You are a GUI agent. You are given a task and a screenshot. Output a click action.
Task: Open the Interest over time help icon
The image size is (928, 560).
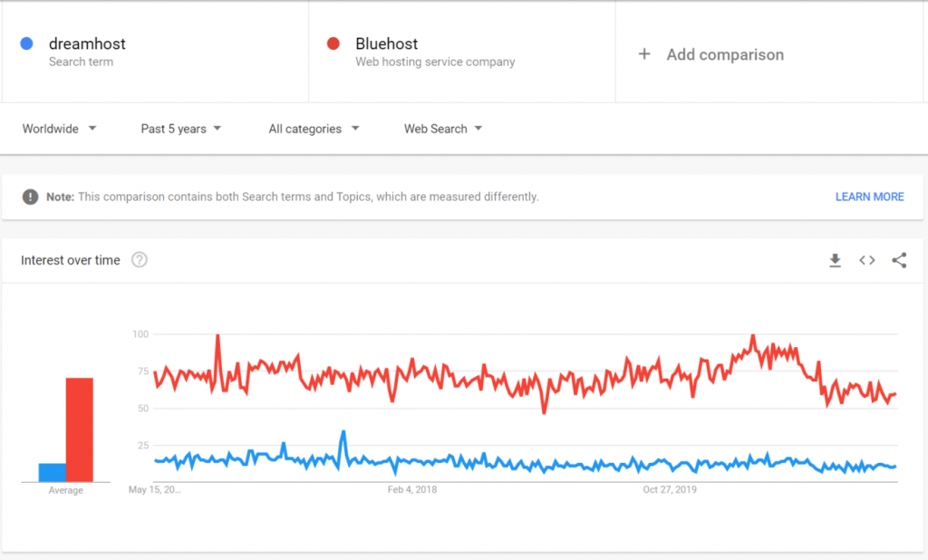pos(140,260)
